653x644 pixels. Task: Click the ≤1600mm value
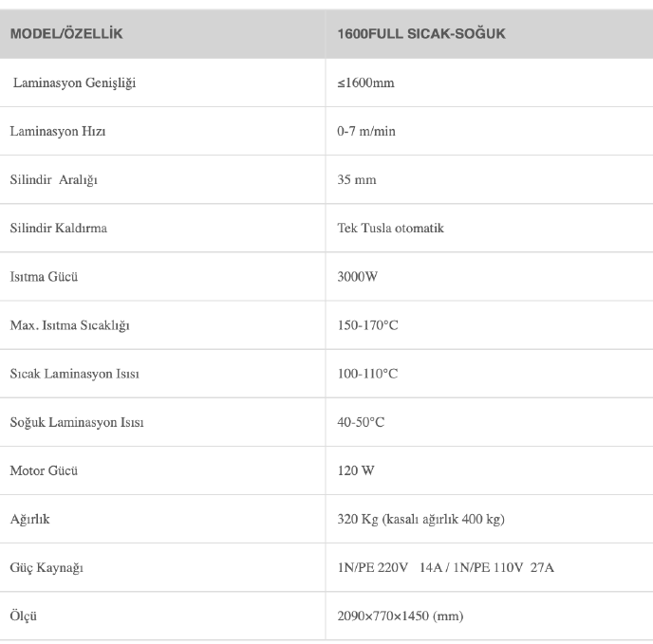[x=365, y=83]
